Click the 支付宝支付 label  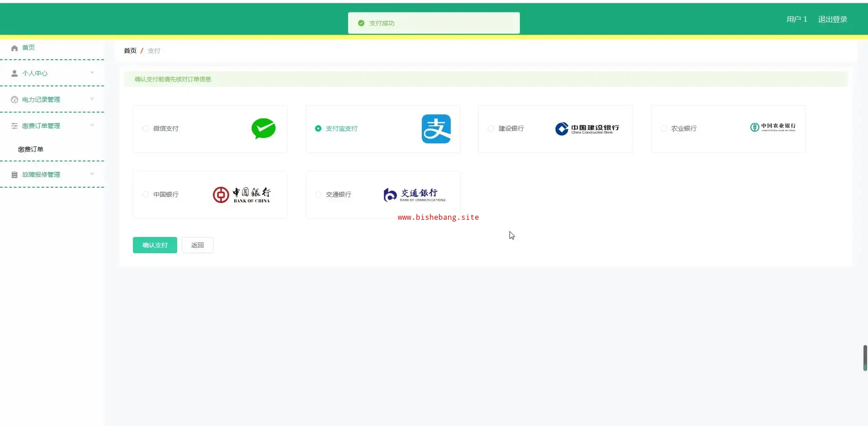[342, 128]
